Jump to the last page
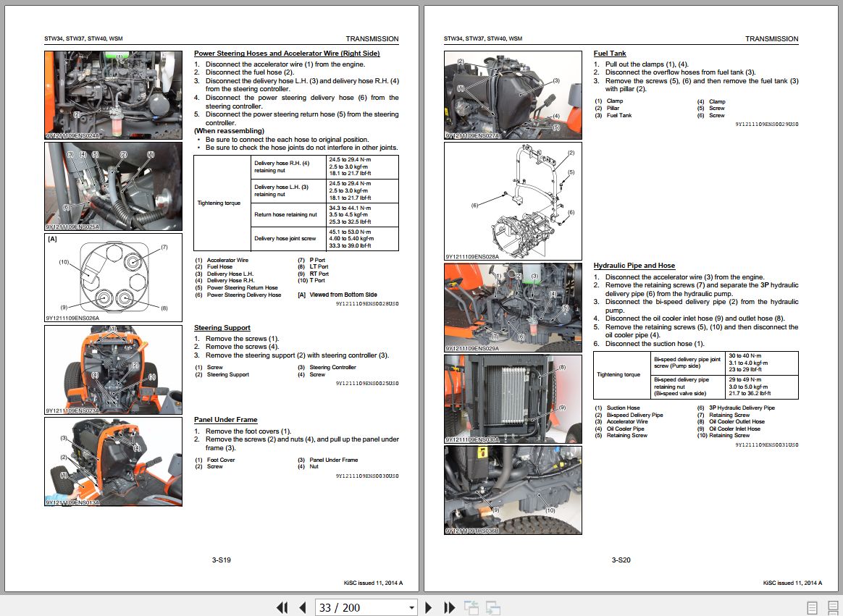Image resolution: width=843 pixels, height=616 pixels. [450, 607]
